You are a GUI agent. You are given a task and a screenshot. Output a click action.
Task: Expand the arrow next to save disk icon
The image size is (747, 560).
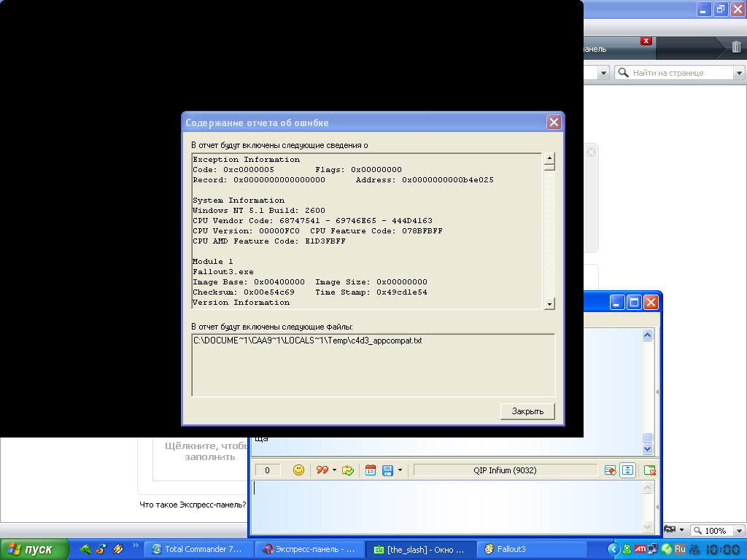point(400,470)
